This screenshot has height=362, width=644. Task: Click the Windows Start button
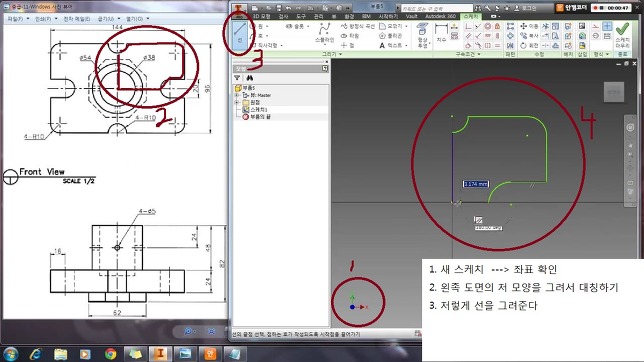tap(11, 354)
